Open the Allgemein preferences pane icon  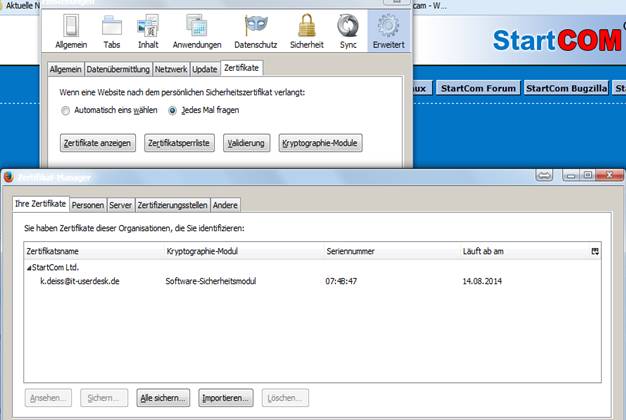click(71, 32)
